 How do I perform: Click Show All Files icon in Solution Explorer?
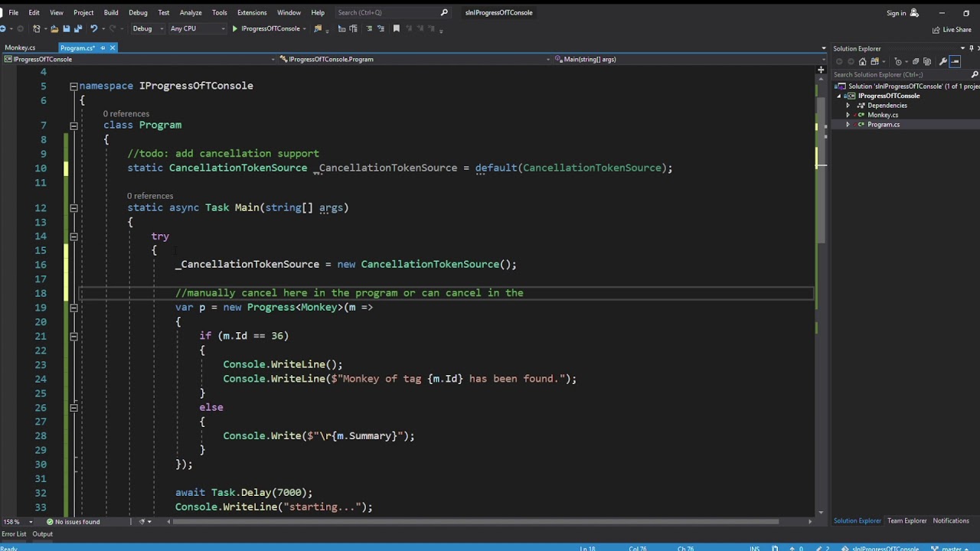[927, 62]
